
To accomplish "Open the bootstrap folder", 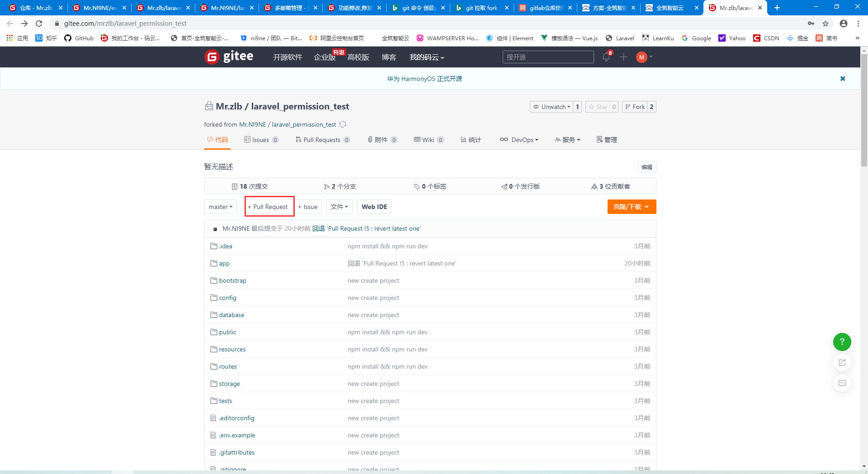I will coord(232,280).
